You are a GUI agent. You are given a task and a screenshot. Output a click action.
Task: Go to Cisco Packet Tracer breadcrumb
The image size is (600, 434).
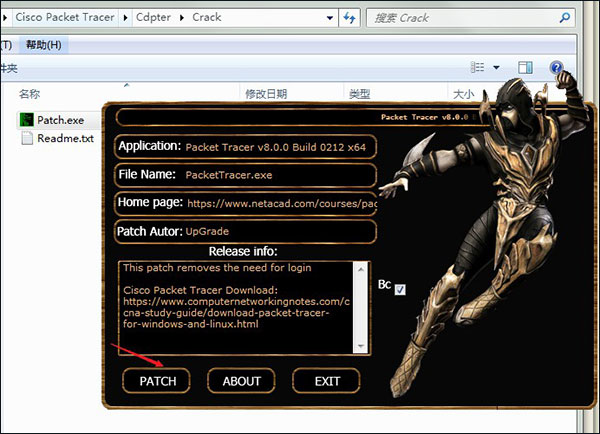pos(65,17)
